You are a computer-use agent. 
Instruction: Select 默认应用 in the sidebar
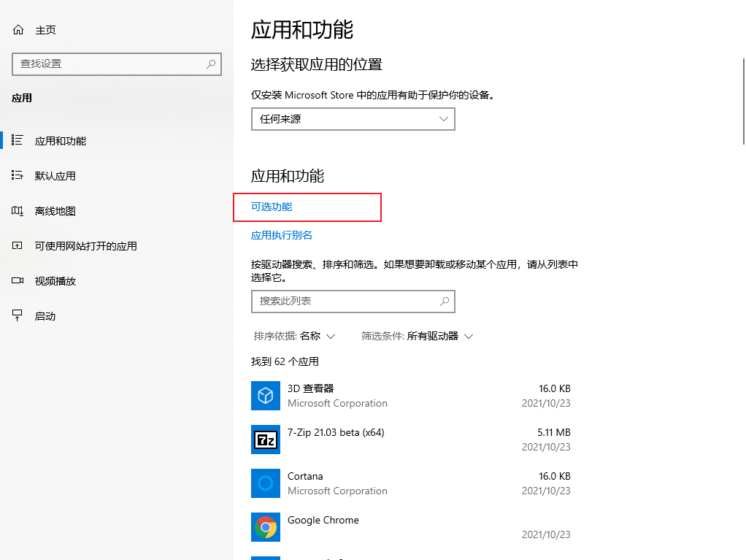point(117,176)
